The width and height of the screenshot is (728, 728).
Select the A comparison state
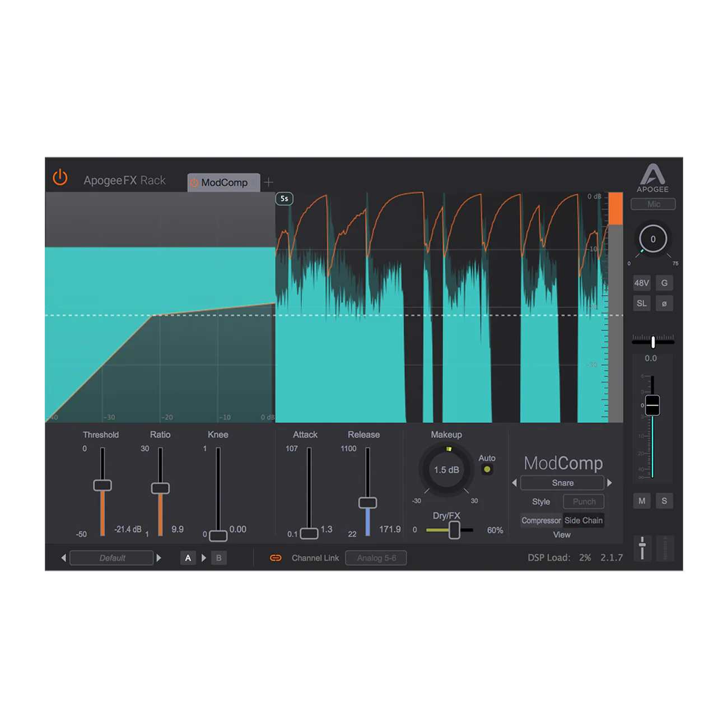point(188,558)
